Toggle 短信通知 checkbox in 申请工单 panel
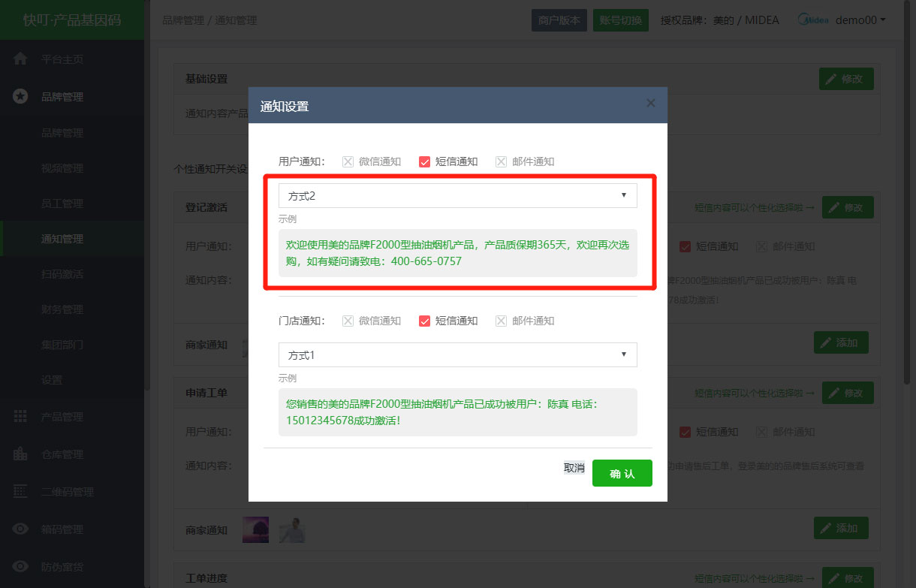916x588 pixels. 685,432
